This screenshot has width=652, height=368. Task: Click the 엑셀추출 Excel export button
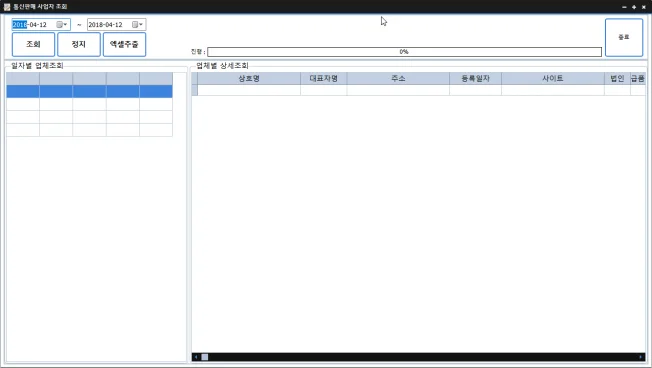pyautogui.click(x=124, y=44)
